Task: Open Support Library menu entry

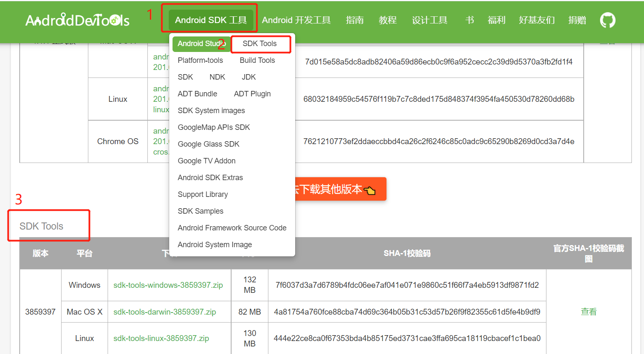Action: pyautogui.click(x=203, y=194)
